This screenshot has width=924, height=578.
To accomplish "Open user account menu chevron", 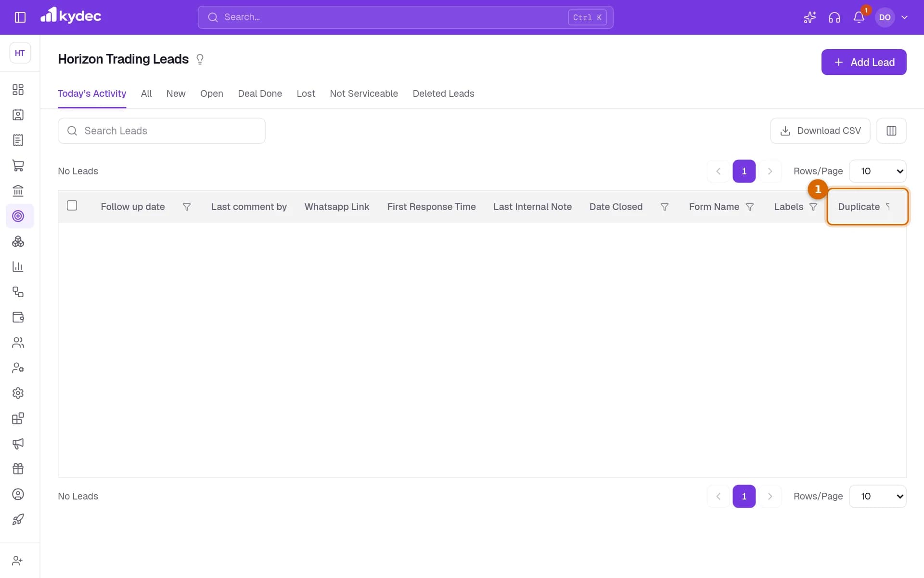I will click(904, 17).
